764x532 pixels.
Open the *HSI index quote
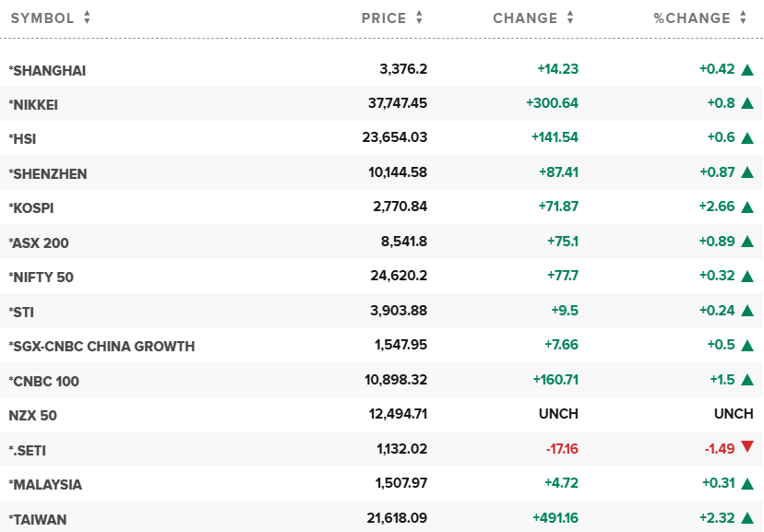point(22,138)
